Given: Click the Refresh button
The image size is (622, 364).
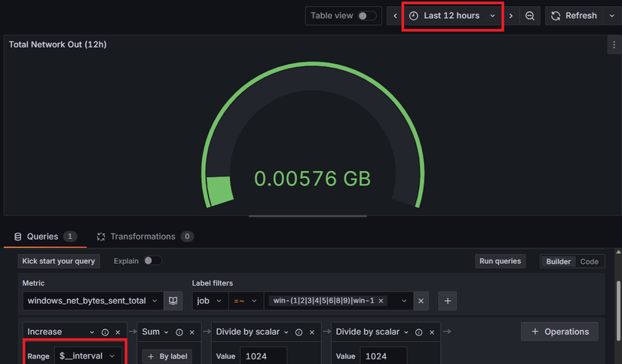Looking at the screenshot, I should [x=574, y=16].
